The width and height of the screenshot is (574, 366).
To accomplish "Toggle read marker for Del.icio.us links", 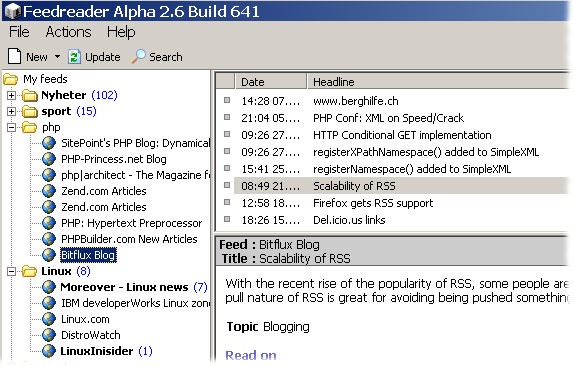I will point(227,219).
